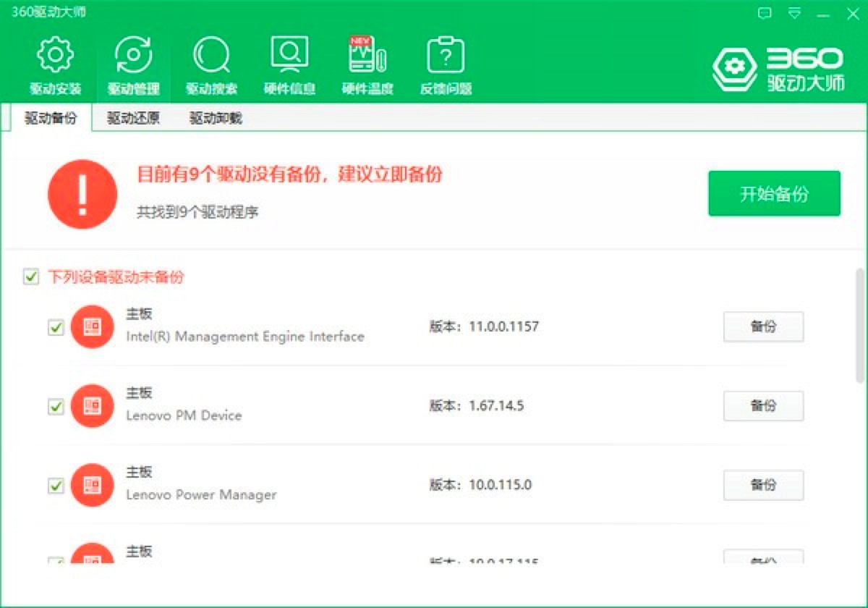Click the 360驱动大师 logo

click(x=778, y=69)
